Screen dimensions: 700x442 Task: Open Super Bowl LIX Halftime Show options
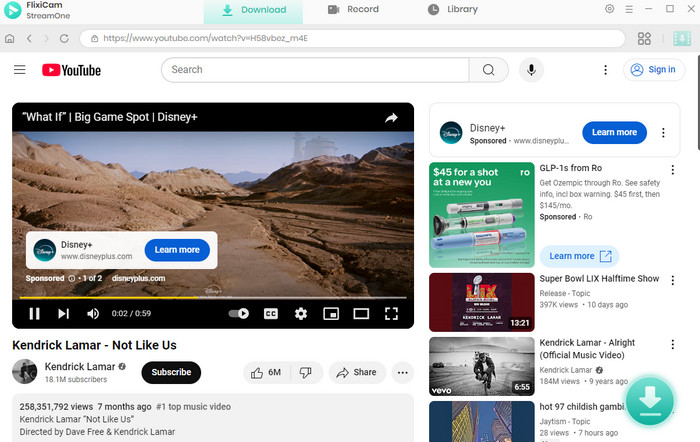click(x=672, y=280)
